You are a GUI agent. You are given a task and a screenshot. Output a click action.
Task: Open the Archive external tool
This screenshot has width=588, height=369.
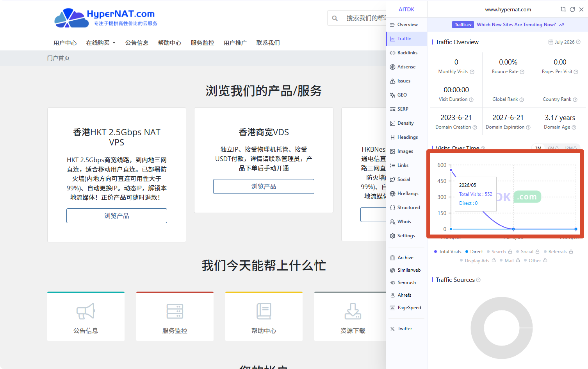pos(406,258)
